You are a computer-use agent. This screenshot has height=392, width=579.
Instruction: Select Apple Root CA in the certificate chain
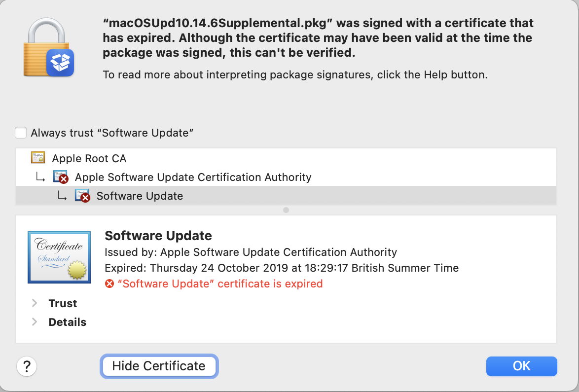click(x=89, y=158)
